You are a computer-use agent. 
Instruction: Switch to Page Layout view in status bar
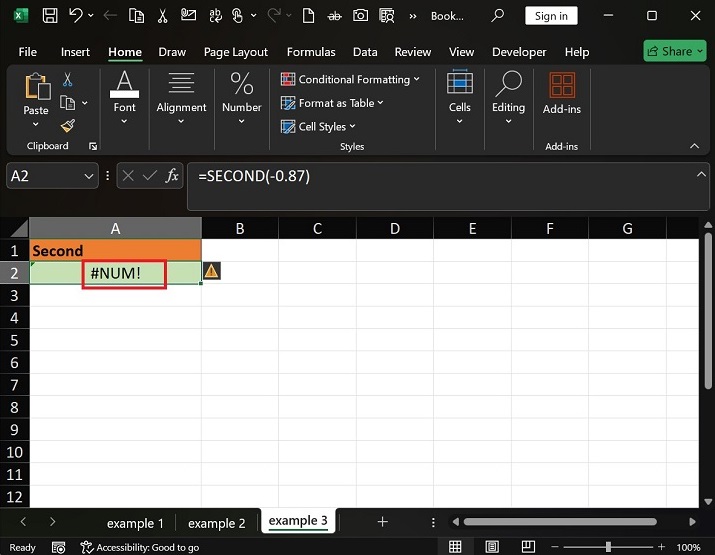pyautogui.click(x=492, y=547)
